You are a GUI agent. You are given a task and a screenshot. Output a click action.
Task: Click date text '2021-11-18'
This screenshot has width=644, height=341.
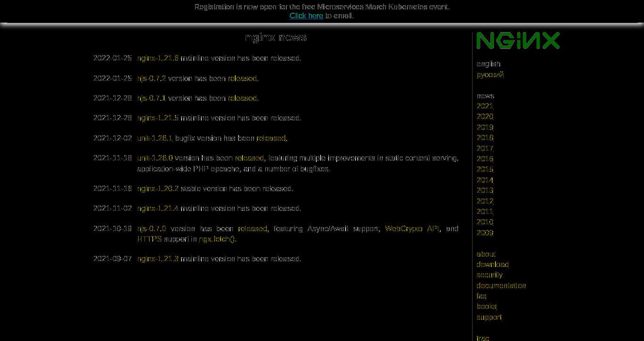pos(113,158)
